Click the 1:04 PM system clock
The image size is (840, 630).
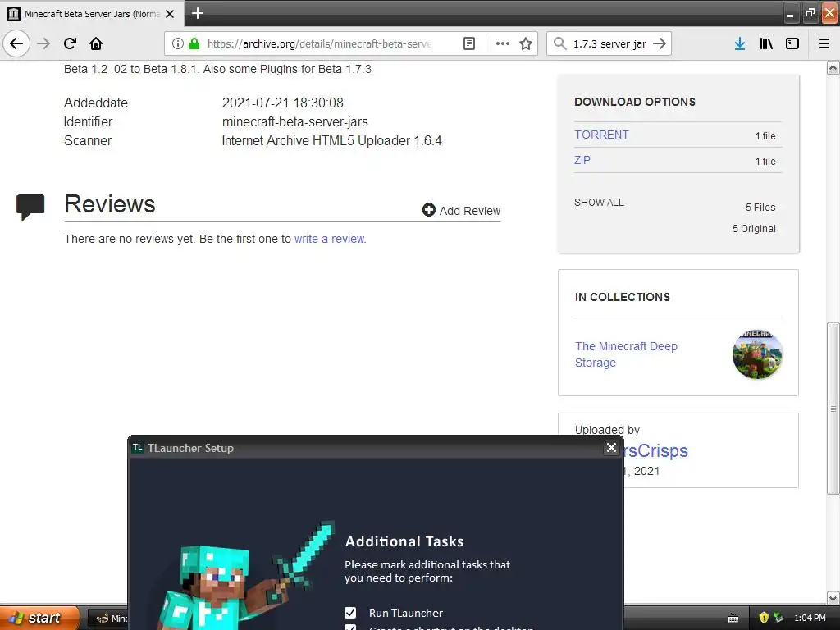pyautogui.click(x=810, y=618)
